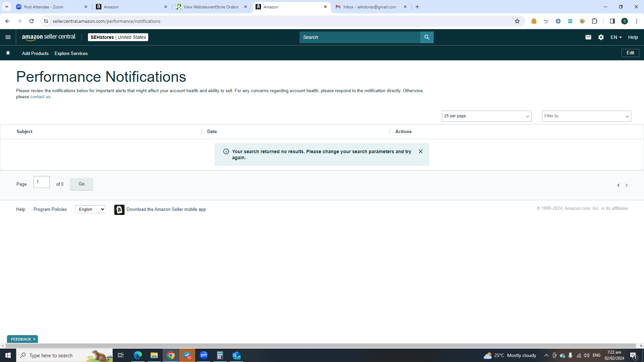Bookmark this page with star icon

[517, 21]
